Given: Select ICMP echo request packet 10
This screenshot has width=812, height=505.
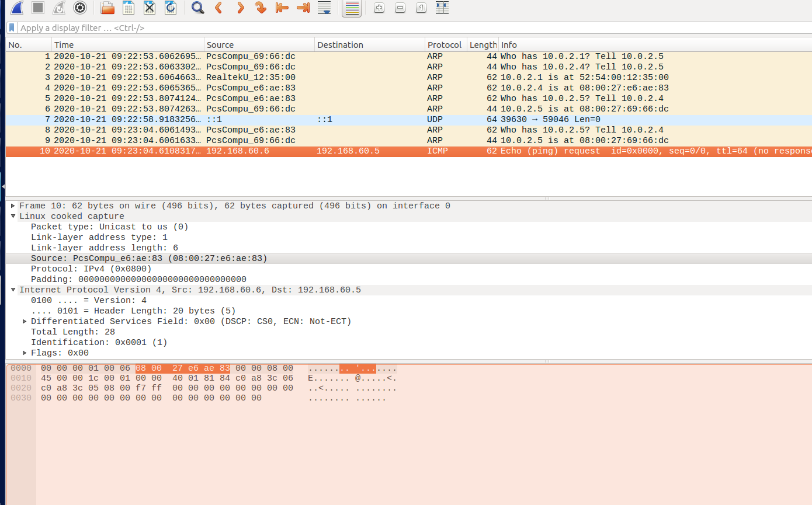Looking at the screenshot, I should point(409,151).
